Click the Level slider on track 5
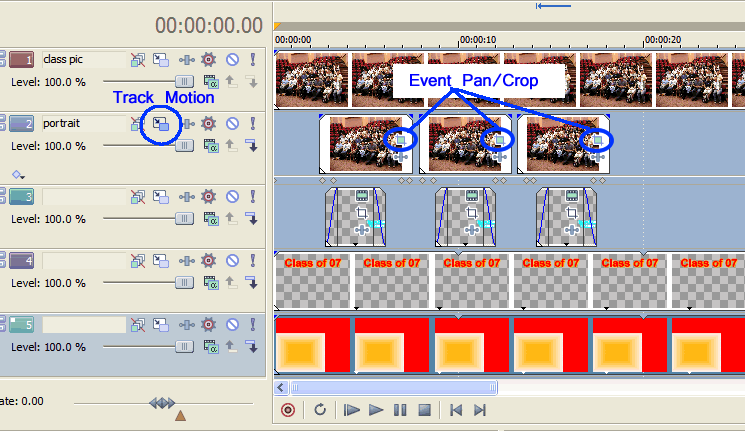745x431 pixels. 184,346
